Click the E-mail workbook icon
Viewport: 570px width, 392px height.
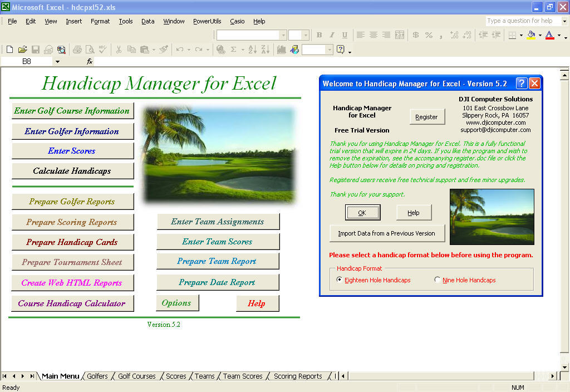[48, 50]
